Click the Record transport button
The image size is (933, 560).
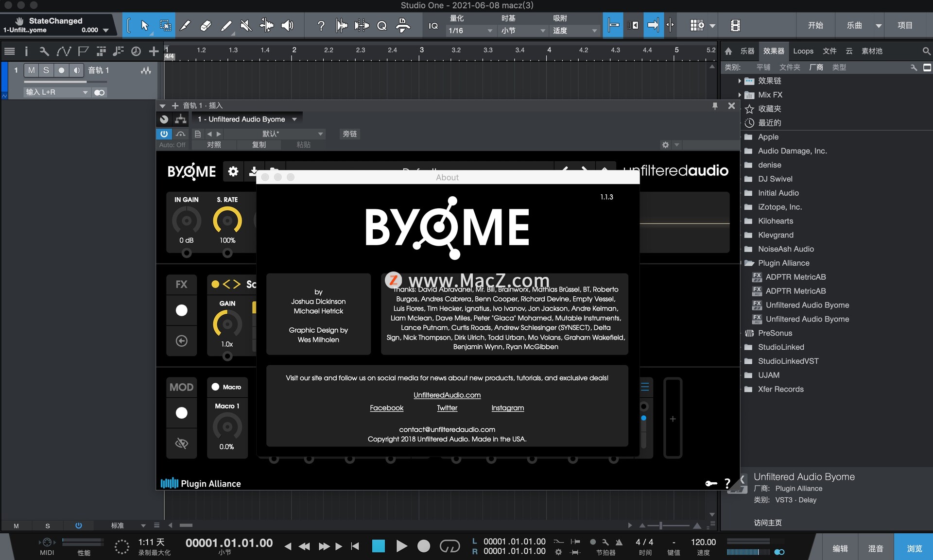pyautogui.click(x=424, y=546)
